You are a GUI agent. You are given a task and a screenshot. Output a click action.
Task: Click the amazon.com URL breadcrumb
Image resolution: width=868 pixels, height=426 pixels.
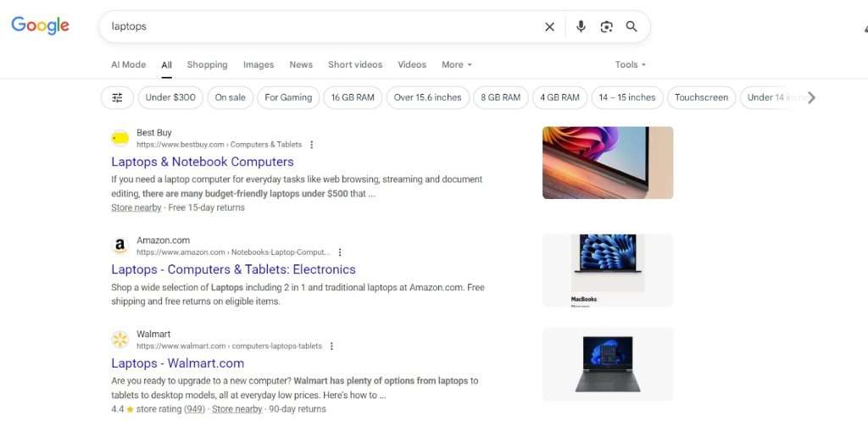pyautogui.click(x=233, y=252)
